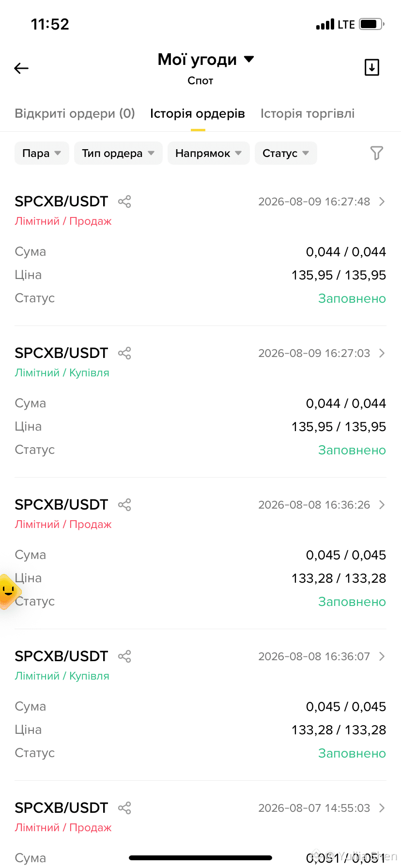Select the Історія ордерів tab
The image size is (401, 868).
[198, 113]
